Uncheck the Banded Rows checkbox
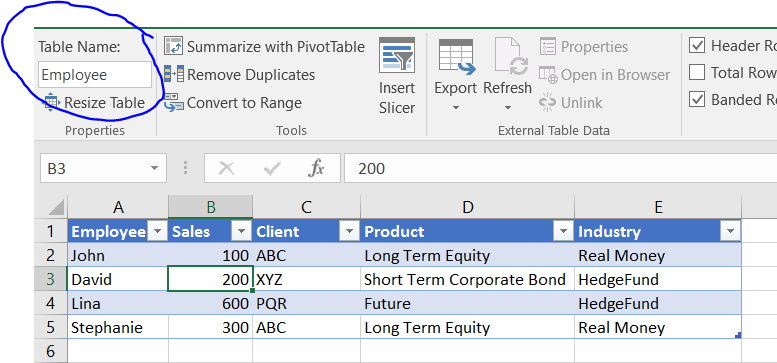This screenshot has height=363, width=777. click(x=697, y=100)
